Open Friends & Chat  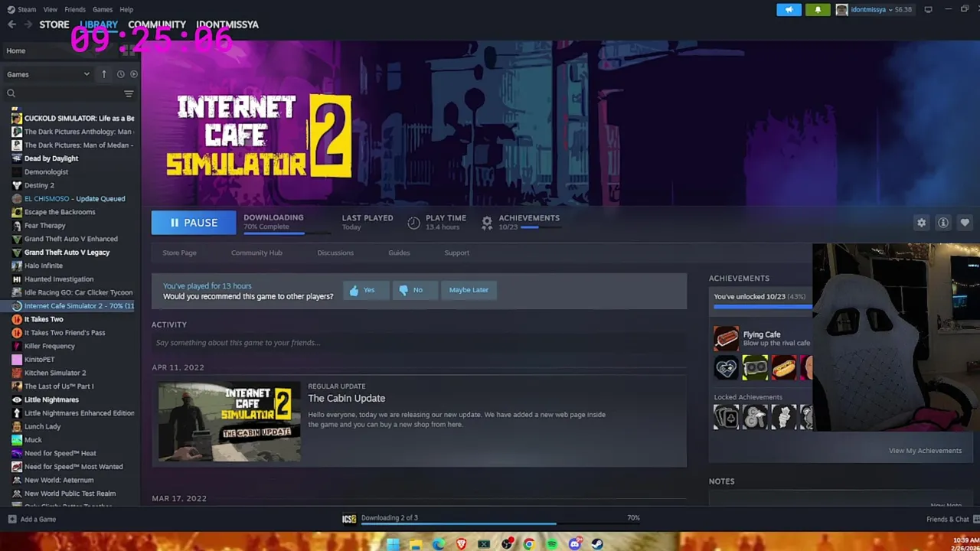(x=952, y=519)
